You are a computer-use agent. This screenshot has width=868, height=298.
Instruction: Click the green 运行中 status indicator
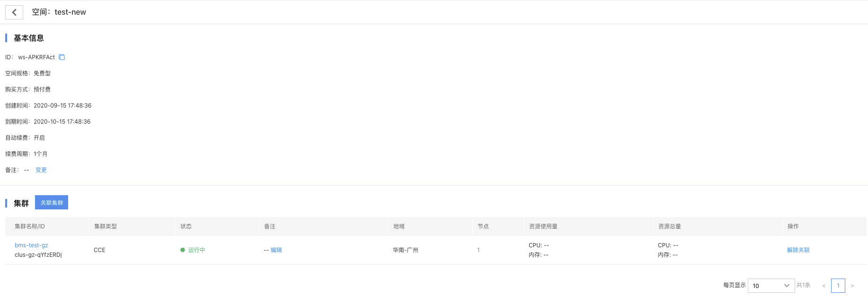[193, 250]
